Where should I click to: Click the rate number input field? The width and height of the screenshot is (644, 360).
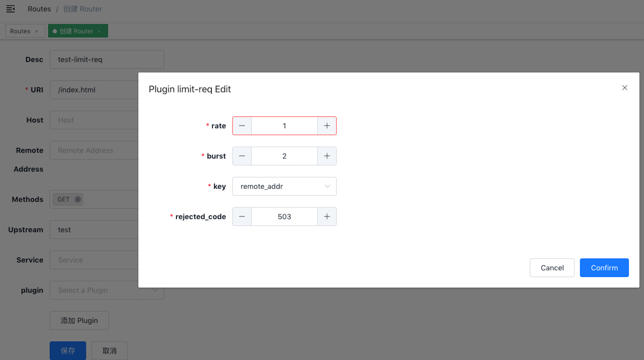(x=284, y=126)
